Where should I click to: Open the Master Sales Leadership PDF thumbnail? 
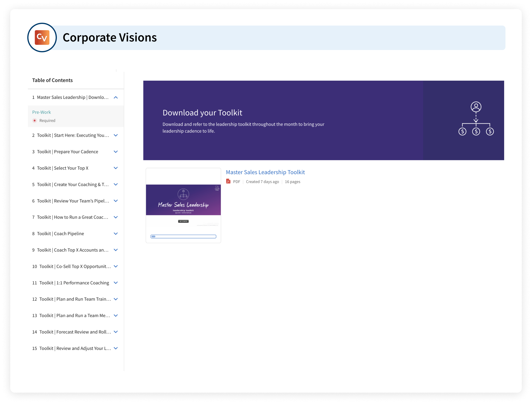[183, 200]
